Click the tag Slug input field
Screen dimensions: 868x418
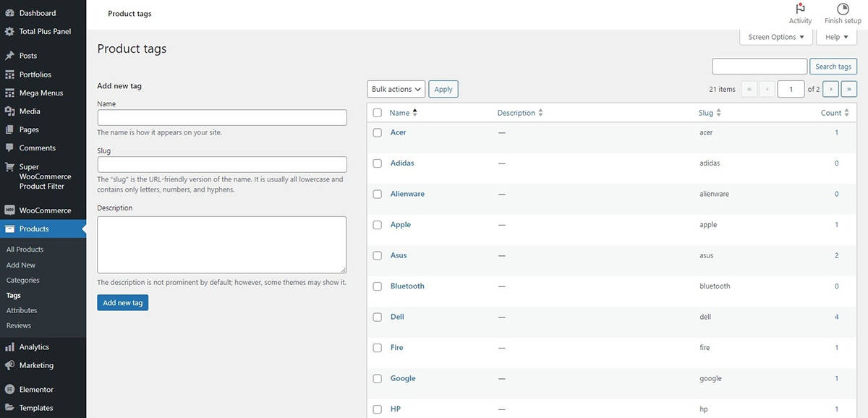(x=222, y=164)
